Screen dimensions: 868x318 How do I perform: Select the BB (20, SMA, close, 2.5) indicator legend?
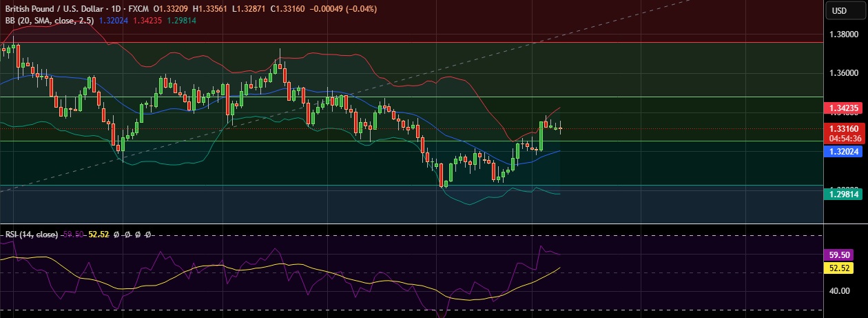pos(50,21)
